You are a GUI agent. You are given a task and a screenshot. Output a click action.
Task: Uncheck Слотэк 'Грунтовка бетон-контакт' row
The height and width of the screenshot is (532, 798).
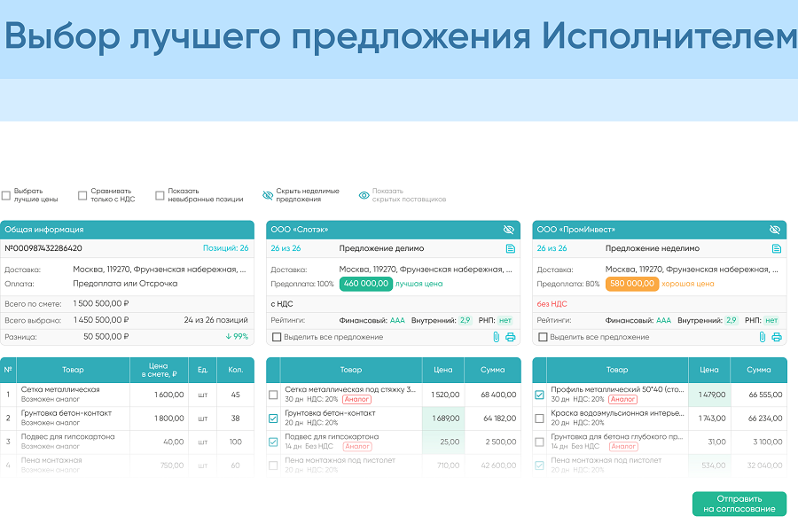coord(274,419)
